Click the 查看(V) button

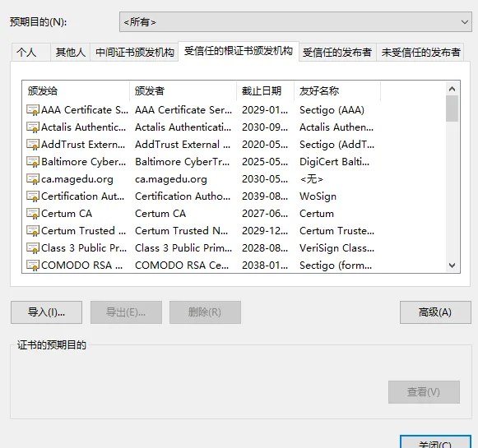pos(424,392)
